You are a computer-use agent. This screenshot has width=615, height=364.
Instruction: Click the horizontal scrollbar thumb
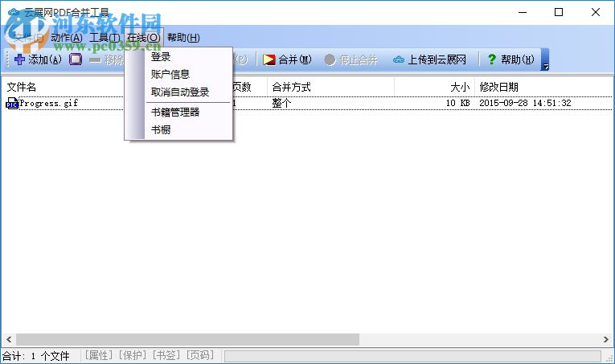(187, 339)
